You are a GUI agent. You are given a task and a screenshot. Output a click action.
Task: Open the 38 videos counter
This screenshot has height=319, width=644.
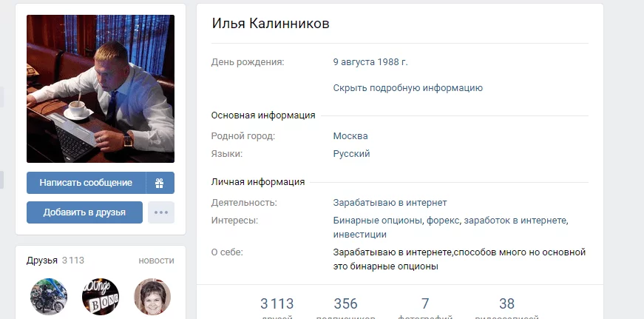(x=506, y=307)
